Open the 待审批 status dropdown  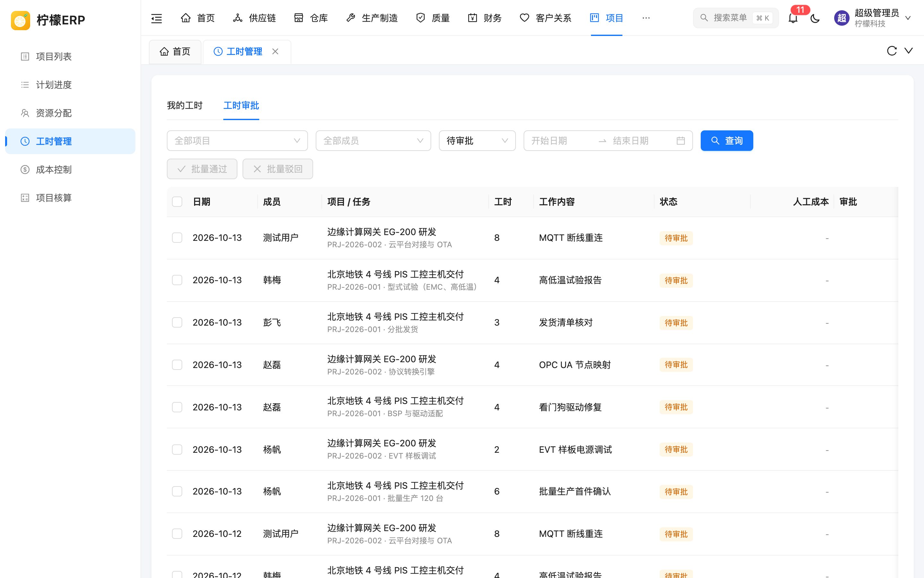(x=477, y=141)
